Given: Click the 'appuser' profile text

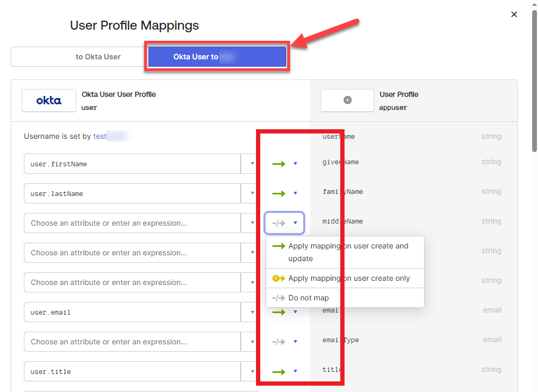Looking at the screenshot, I should (393, 108).
